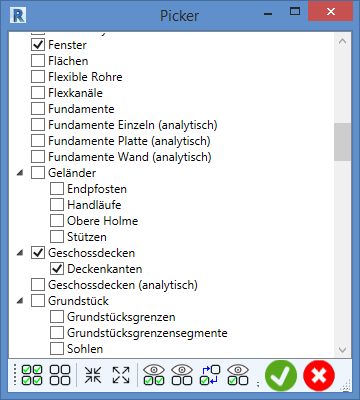Click the scrollbar down arrow
Viewport: 360px width, 400px height.
(x=342, y=350)
